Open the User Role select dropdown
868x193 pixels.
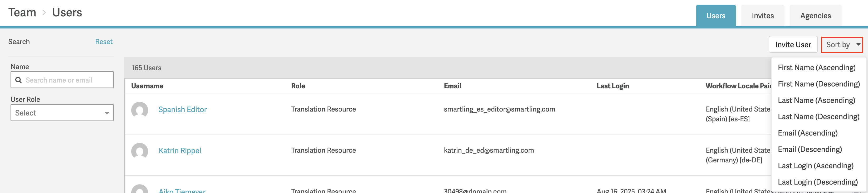pos(62,113)
